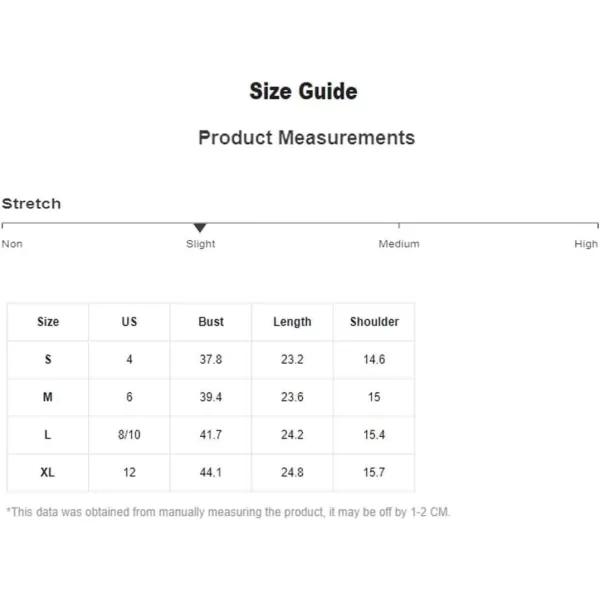This screenshot has height=600, width=600.
Task: Select the Non stretch label
Action: click(12, 244)
